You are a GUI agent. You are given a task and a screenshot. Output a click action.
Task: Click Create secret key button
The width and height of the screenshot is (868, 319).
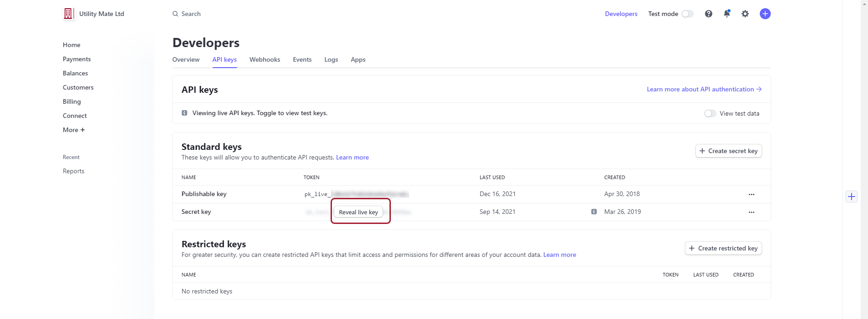tap(728, 151)
